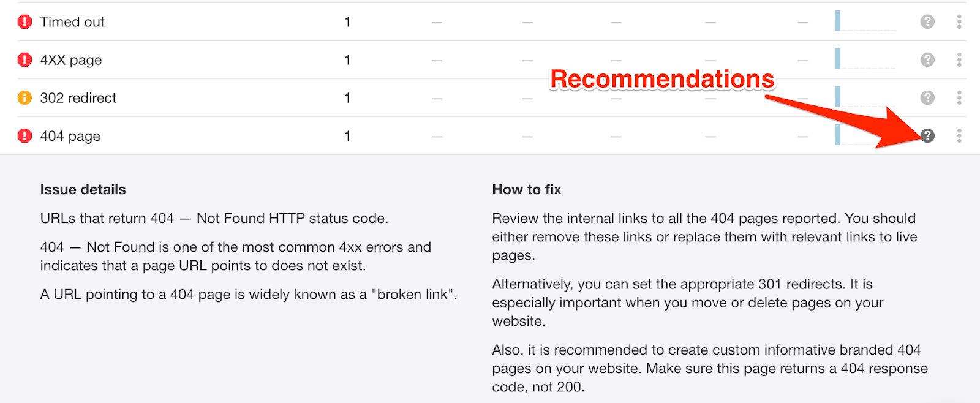
Task: Select the 404 page issue
Action: click(x=70, y=136)
